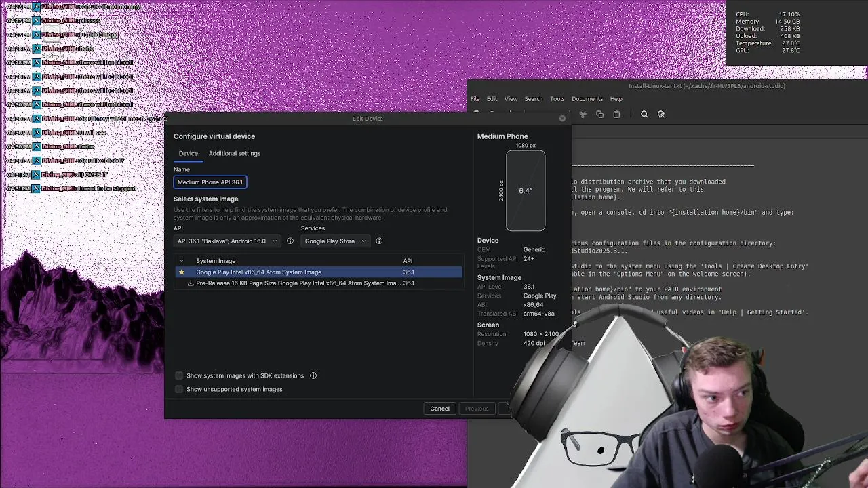Click the CPU usage readout in system monitor
868x488 pixels.
[x=768, y=14]
